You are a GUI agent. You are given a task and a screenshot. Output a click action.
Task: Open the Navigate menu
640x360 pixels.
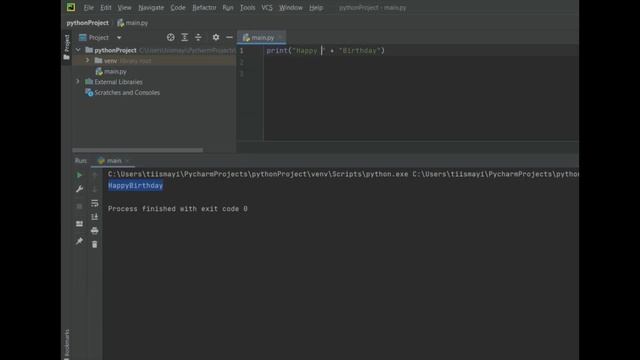(151, 7)
